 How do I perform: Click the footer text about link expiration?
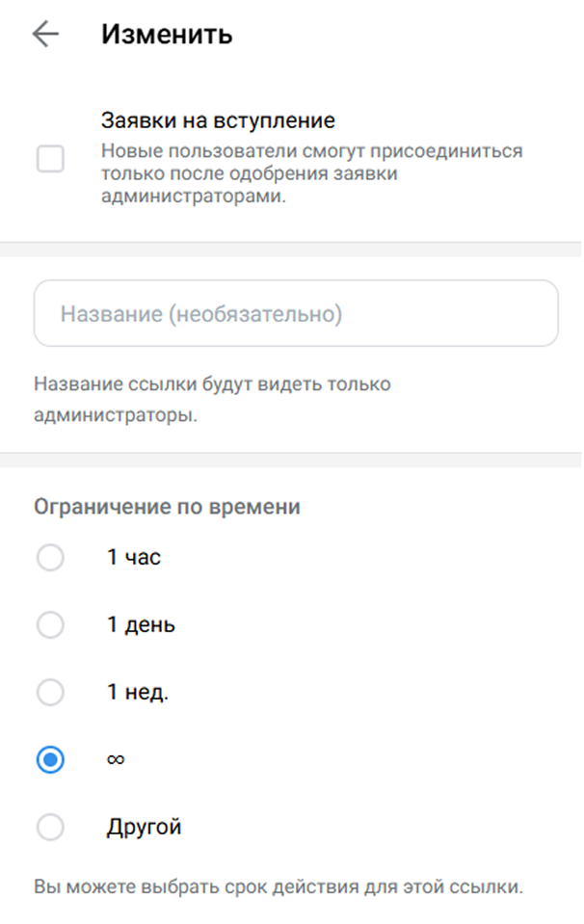(278, 886)
